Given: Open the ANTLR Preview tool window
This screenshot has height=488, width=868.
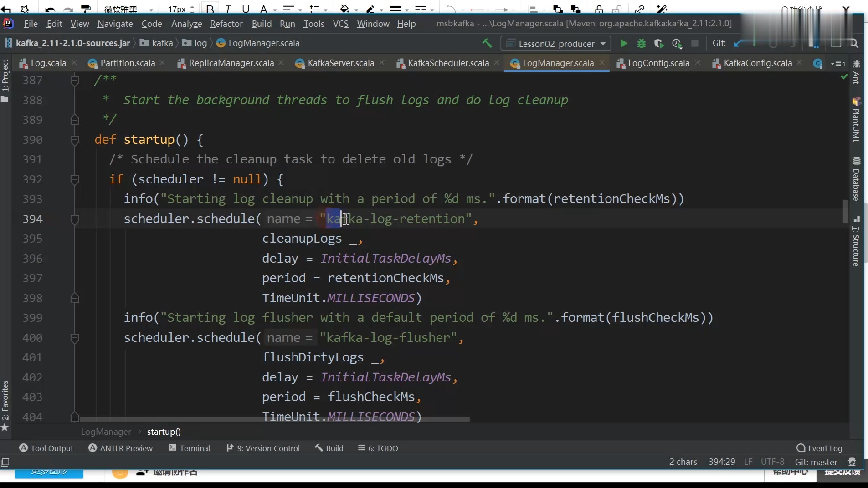Looking at the screenshot, I should (120, 448).
